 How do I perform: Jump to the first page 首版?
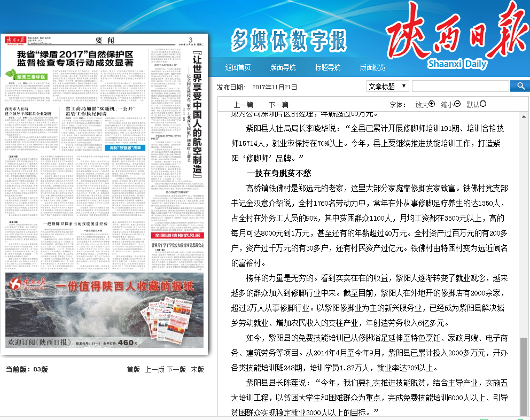[x=133, y=369]
